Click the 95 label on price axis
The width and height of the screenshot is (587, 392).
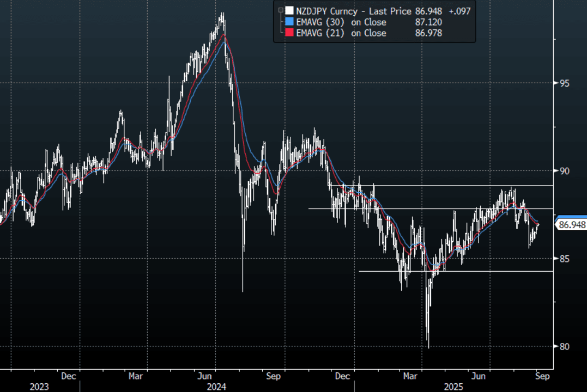pos(565,83)
